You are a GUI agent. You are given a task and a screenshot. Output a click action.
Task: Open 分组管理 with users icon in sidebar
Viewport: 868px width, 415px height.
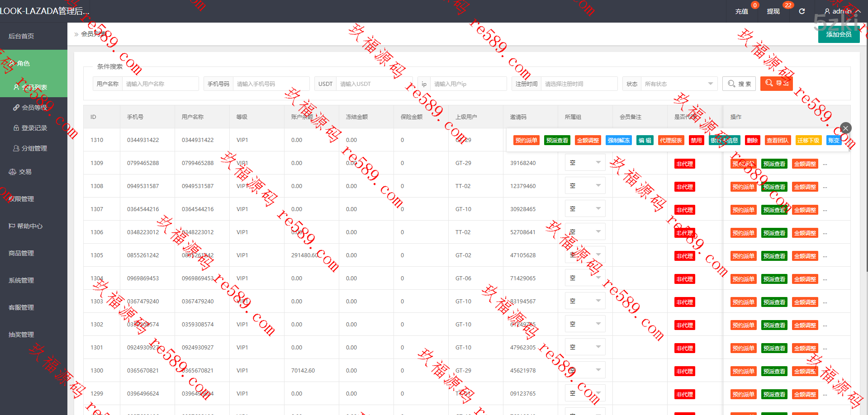point(30,148)
